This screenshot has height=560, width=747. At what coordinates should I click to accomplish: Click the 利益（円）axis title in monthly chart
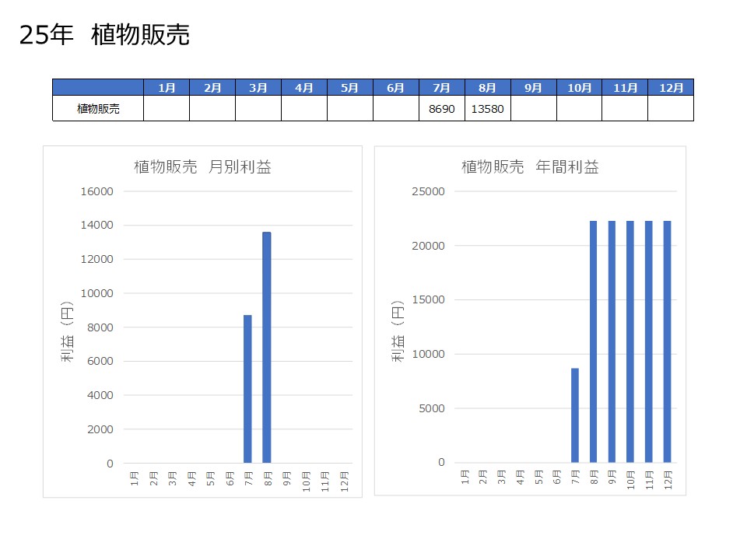(67, 331)
